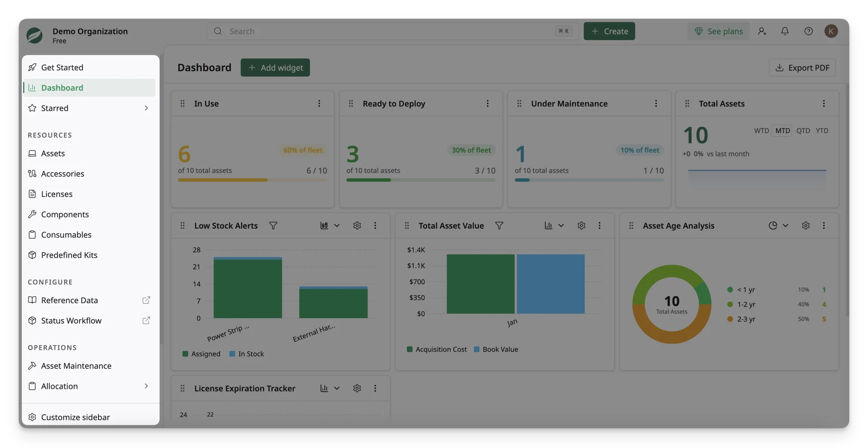868x447 pixels.
Task: Open the notifications bell
Action: pos(785,31)
